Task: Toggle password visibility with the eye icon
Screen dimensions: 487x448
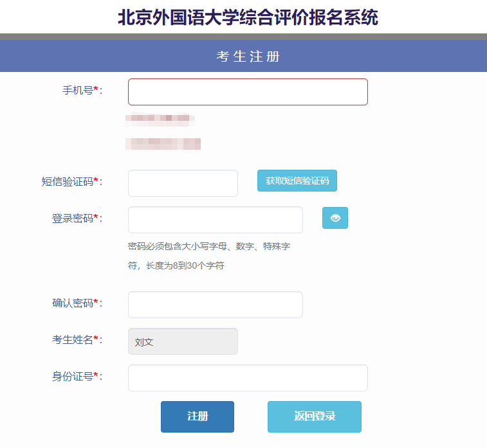Action: click(335, 218)
